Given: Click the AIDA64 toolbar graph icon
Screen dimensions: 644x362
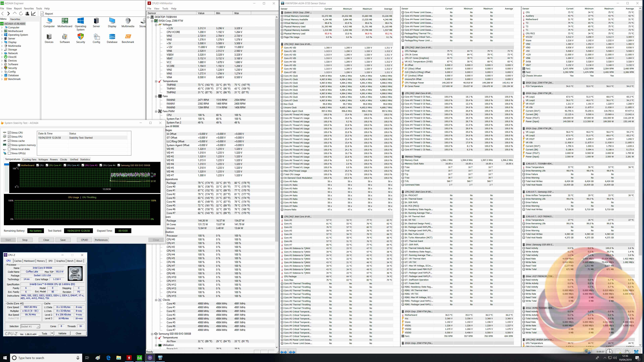Looking at the screenshot, I should click(33, 13).
